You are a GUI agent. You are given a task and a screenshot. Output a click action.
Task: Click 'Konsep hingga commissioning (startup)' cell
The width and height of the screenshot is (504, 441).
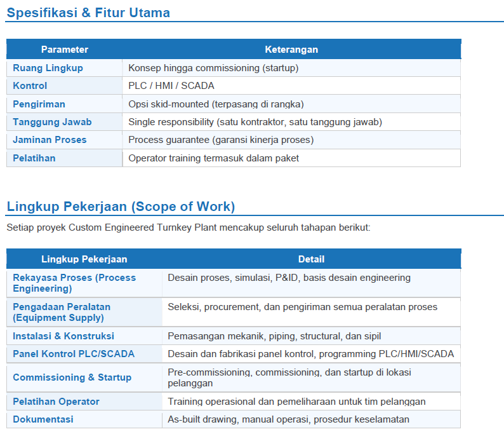pos(291,68)
